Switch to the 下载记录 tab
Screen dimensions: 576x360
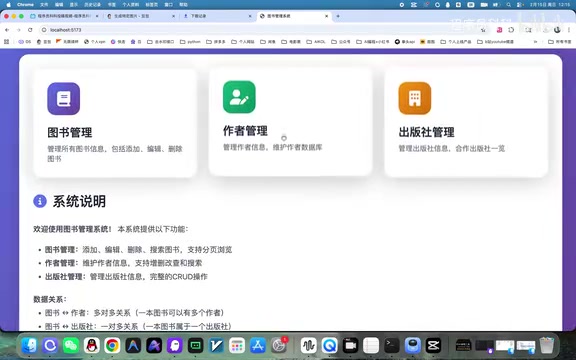(x=217, y=16)
